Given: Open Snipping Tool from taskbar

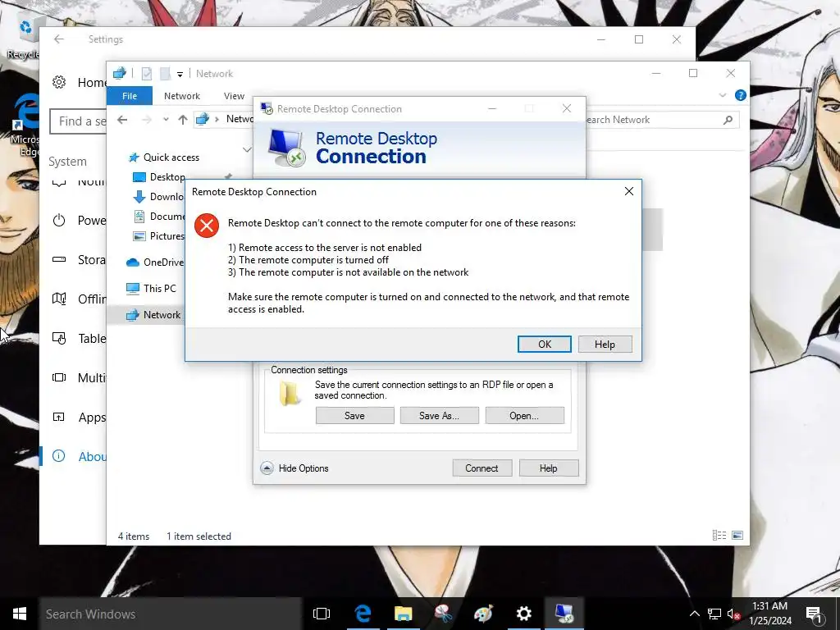Looking at the screenshot, I should (x=443, y=614).
